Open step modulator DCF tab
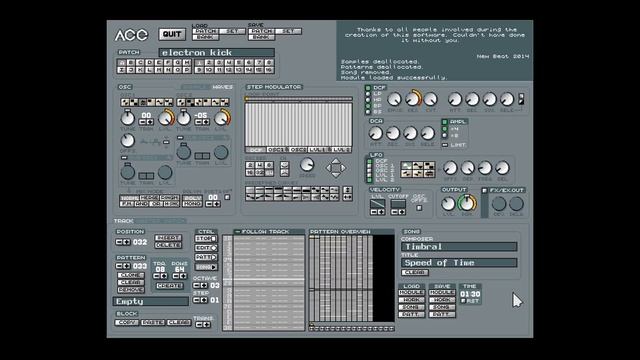 point(256,150)
